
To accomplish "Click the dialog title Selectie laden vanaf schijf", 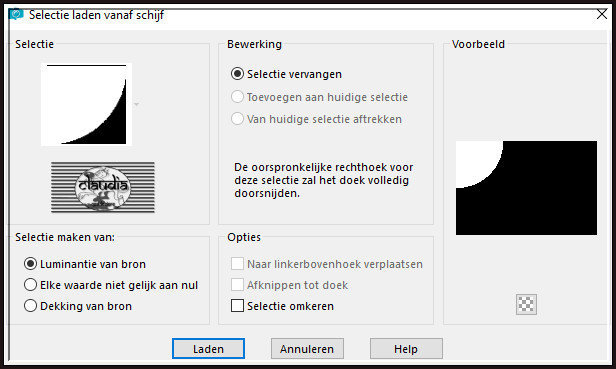I will [x=96, y=15].
